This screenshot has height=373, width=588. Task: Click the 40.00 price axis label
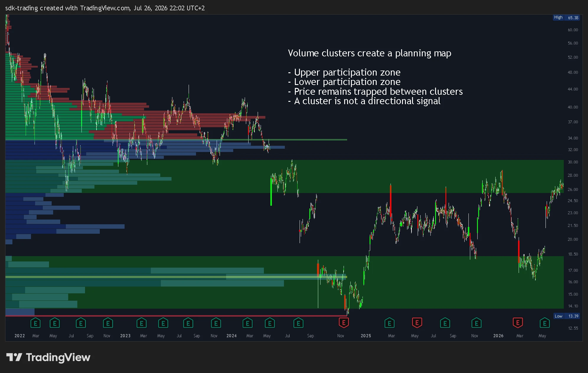point(573,107)
